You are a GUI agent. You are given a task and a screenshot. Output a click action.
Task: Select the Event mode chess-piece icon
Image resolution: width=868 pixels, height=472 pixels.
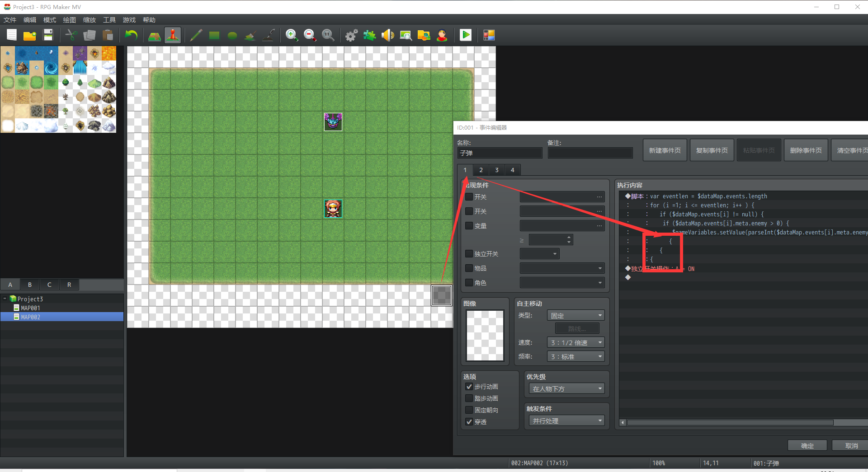click(x=173, y=35)
